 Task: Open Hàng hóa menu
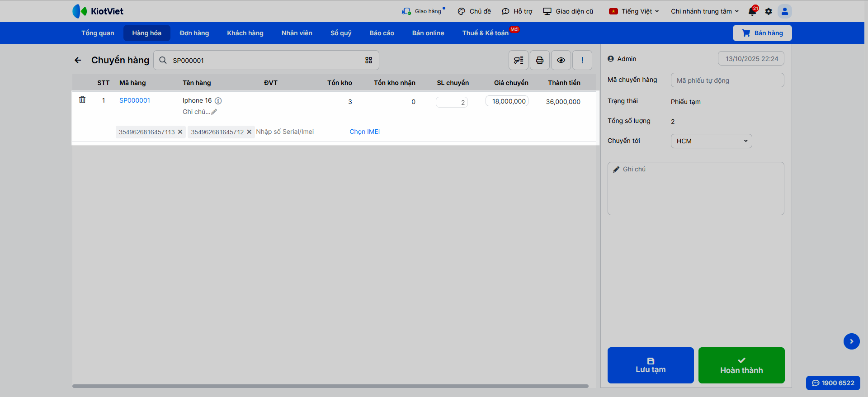(147, 33)
